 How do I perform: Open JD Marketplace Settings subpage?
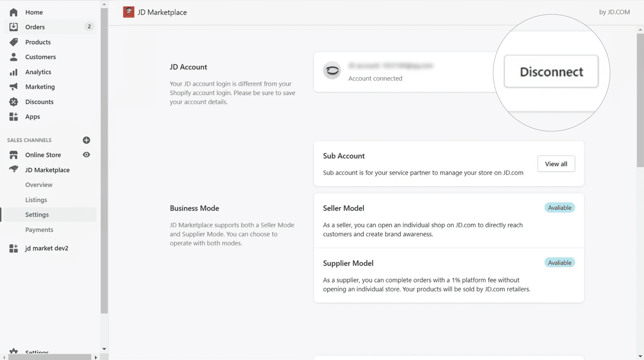(50, 215)
